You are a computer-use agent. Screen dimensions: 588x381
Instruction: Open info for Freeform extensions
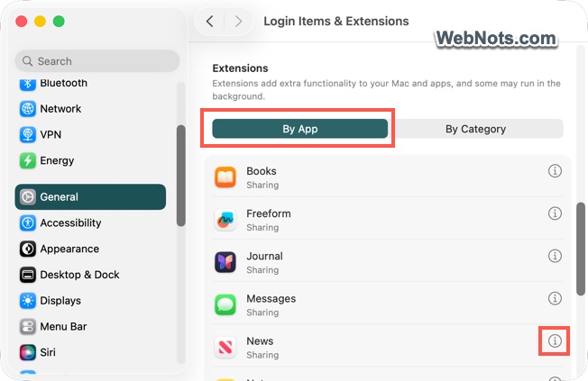[x=555, y=213]
